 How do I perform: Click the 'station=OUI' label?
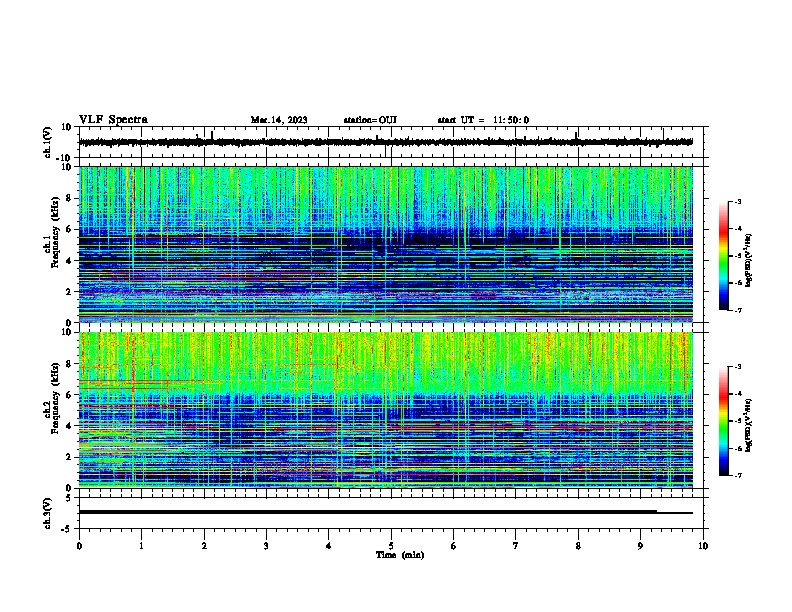pos(370,120)
